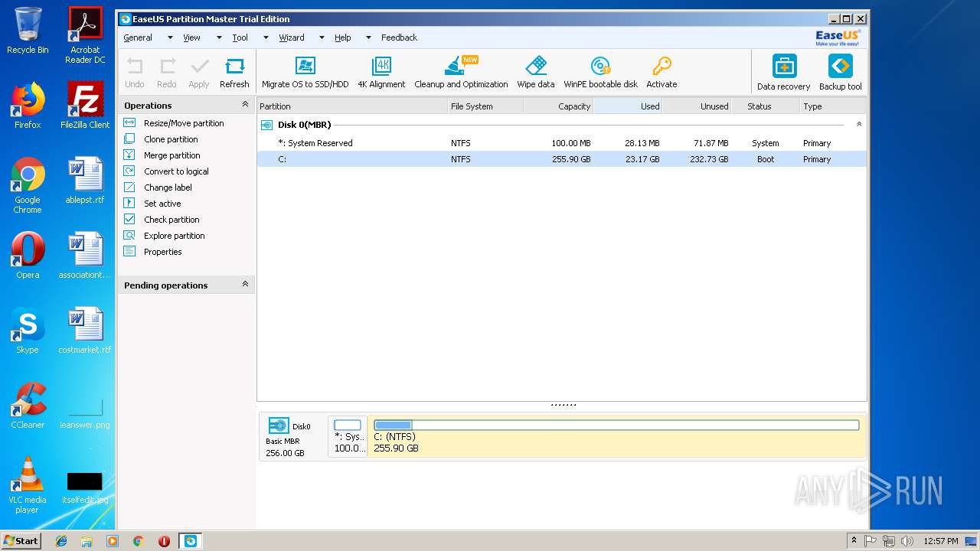Sort by Capacity column header
Screen dimensions: 980x551
pos(559,106)
